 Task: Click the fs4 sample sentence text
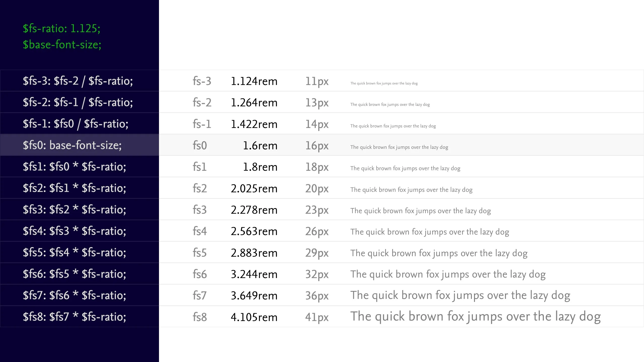click(x=430, y=232)
